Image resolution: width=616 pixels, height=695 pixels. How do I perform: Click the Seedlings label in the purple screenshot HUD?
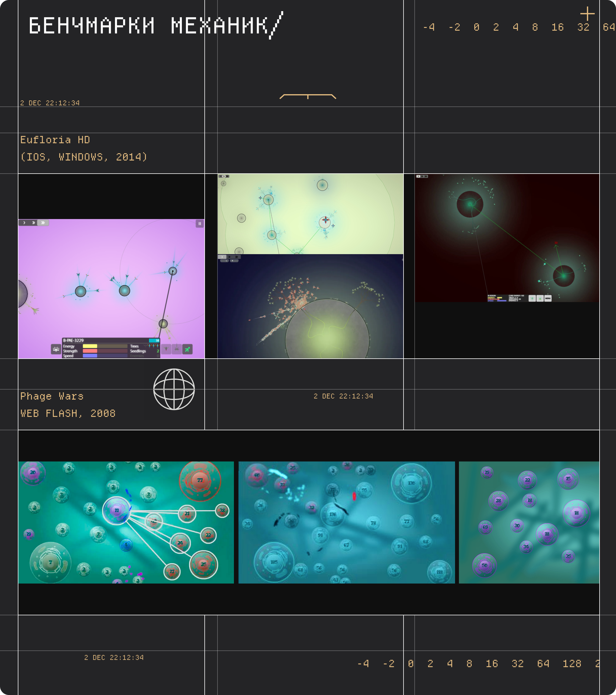[x=138, y=351]
